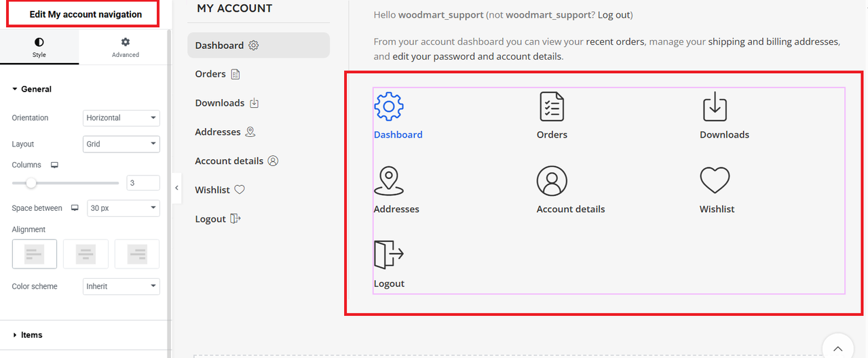Click the Wishlist heart icon in grid
This screenshot has height=358, width=868.
(715, 181)
